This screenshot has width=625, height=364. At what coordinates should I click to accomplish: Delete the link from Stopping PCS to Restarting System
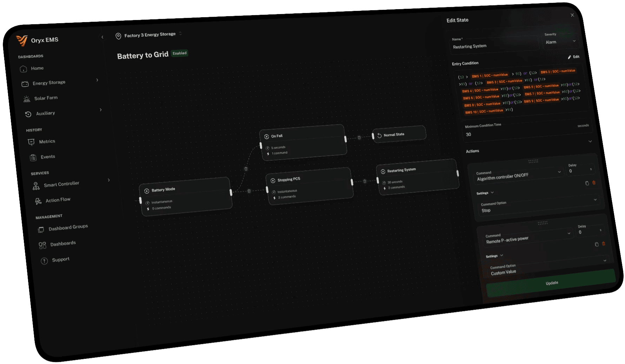pos(365,181)
